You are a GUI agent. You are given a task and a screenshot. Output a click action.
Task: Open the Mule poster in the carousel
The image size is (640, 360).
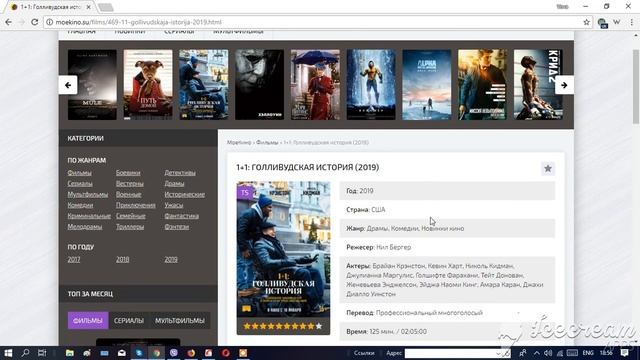point(92,85)
